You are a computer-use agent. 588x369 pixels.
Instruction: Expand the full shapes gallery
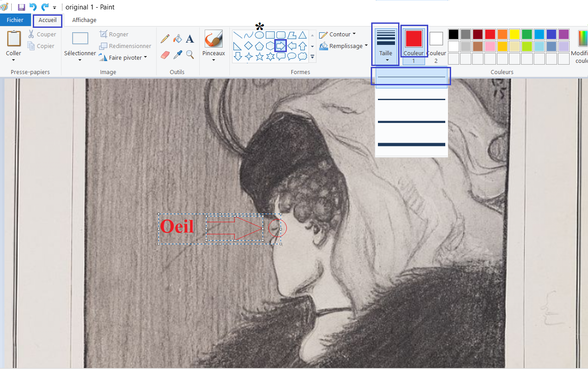click(x=312, y=57)
